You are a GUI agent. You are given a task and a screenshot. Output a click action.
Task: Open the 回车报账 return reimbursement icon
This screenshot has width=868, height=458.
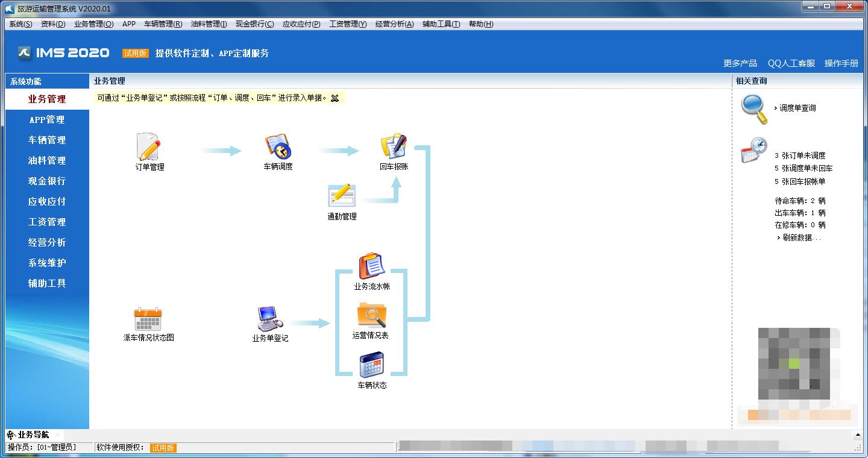pyautogui.click(x=394, y=147)
